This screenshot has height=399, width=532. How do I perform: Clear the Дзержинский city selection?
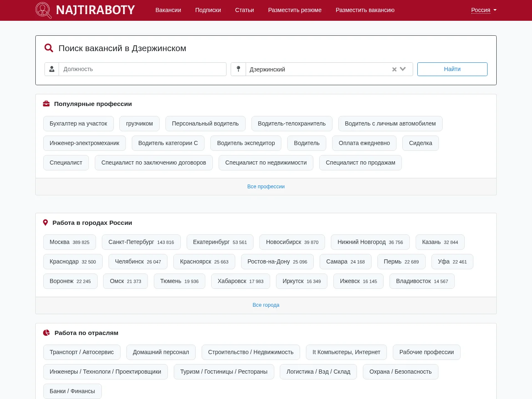(394, 69)
